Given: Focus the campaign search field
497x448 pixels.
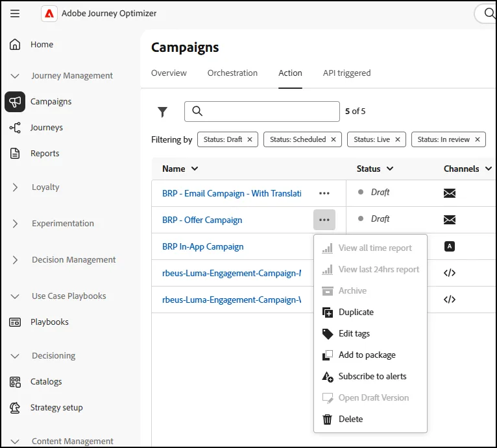Looking at the screenshot, I should (x=262, y=112).
